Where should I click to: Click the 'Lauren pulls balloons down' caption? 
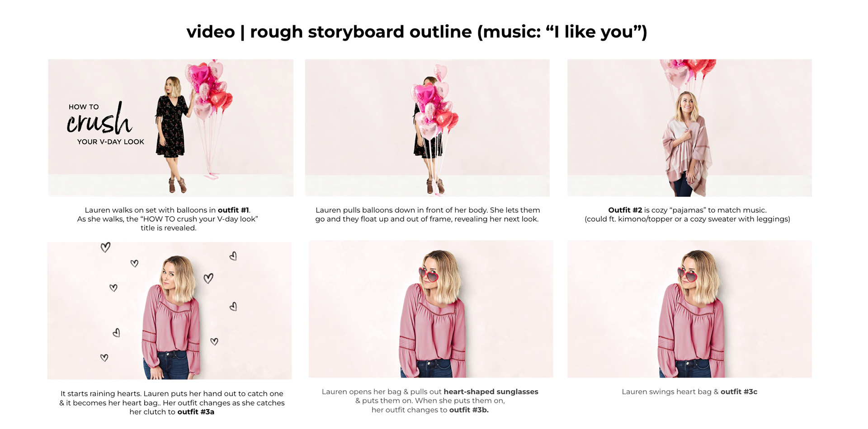coord(427,214)
